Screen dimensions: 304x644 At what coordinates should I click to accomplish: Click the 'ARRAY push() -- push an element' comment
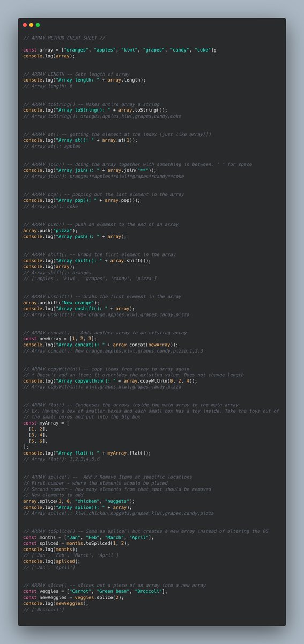(101, 224)
